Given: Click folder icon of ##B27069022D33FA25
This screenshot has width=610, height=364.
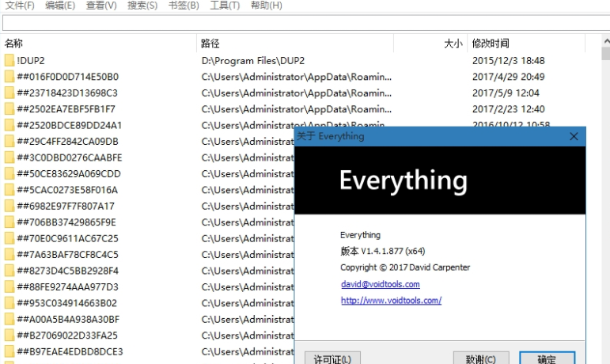Looking at the screenshot, I should coord(9,336).
